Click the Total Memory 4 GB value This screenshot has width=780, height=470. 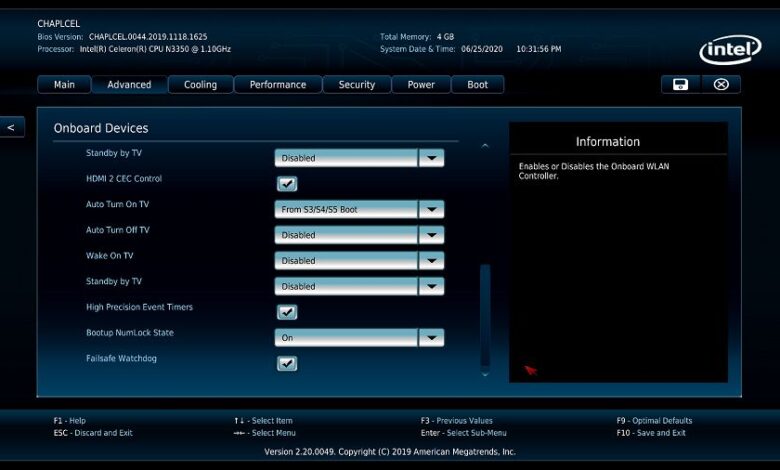(x=445, y=36)
